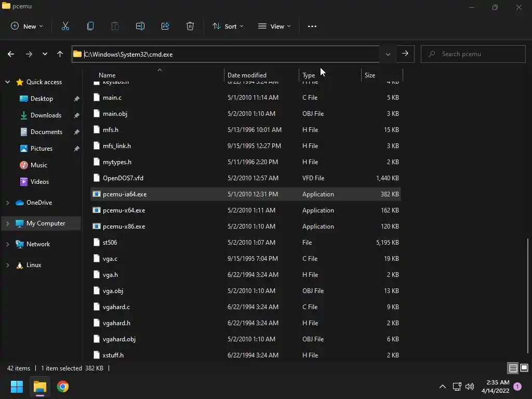Switch to Details view layout icon
Screen dimensions: 532x399
click(x=513, y=368)
